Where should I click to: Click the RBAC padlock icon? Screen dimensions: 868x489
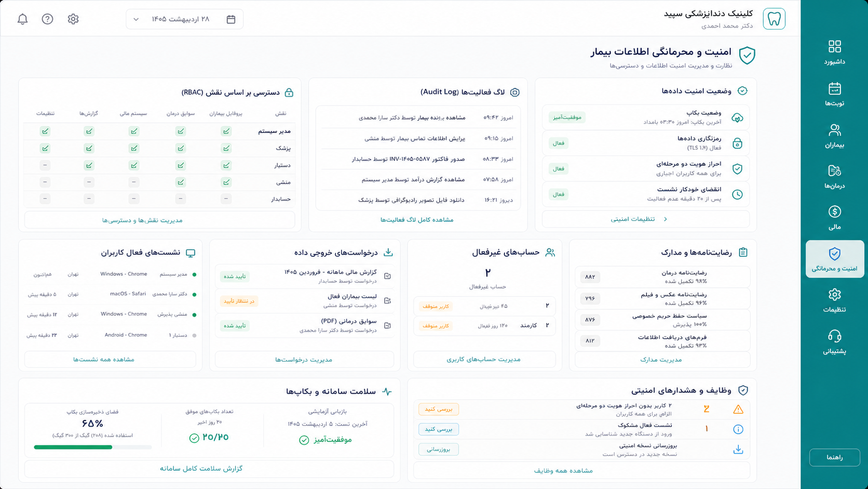tap(289, 92)
